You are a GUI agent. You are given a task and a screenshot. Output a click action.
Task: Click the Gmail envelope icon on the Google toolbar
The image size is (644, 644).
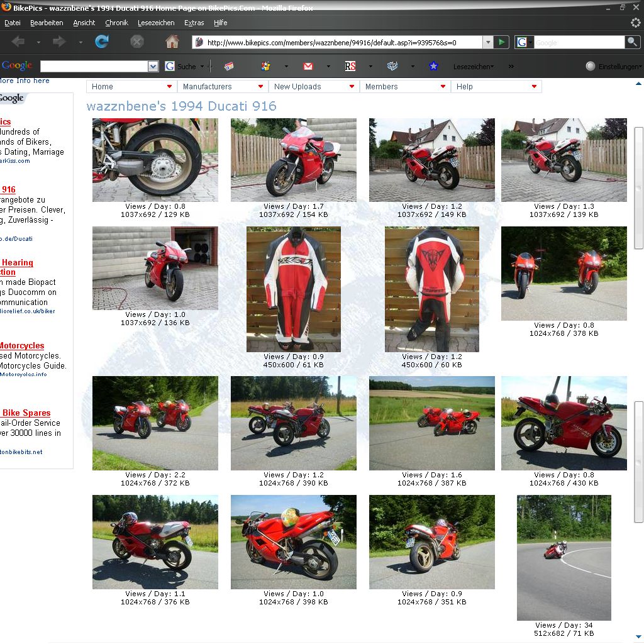[x=308, y=66]
